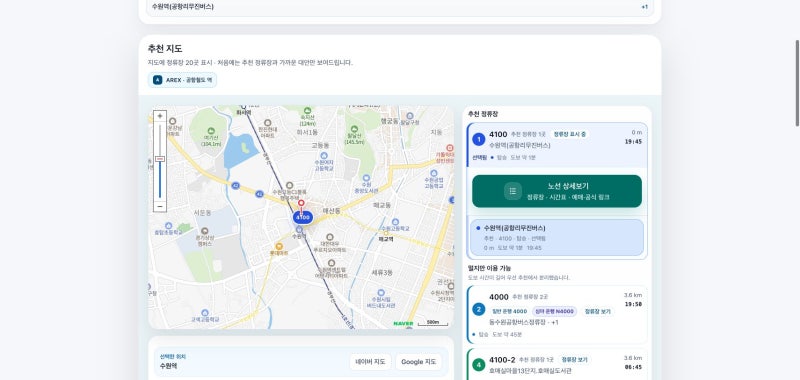Image resolution: width=800 pixels, height=380 pixels.
Task: Select the 심야 운행 N4000 chip
Action: click(555, 311)
